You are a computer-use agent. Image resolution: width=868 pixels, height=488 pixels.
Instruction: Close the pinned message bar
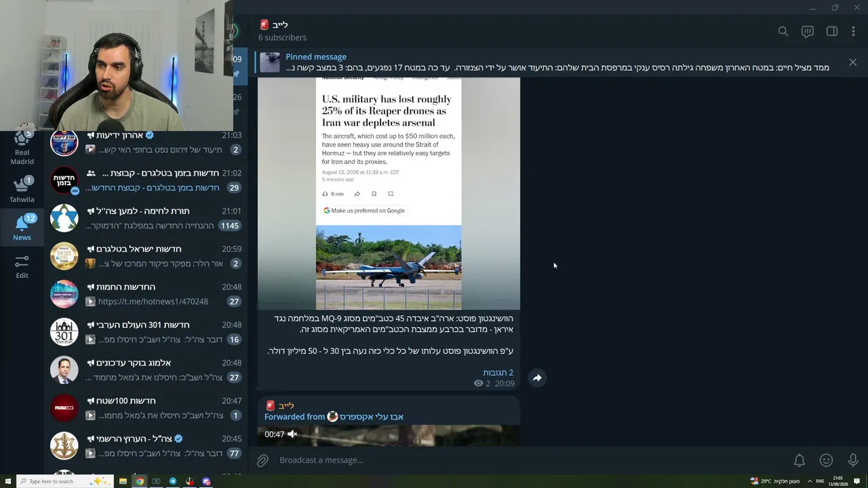coord(852,62)
